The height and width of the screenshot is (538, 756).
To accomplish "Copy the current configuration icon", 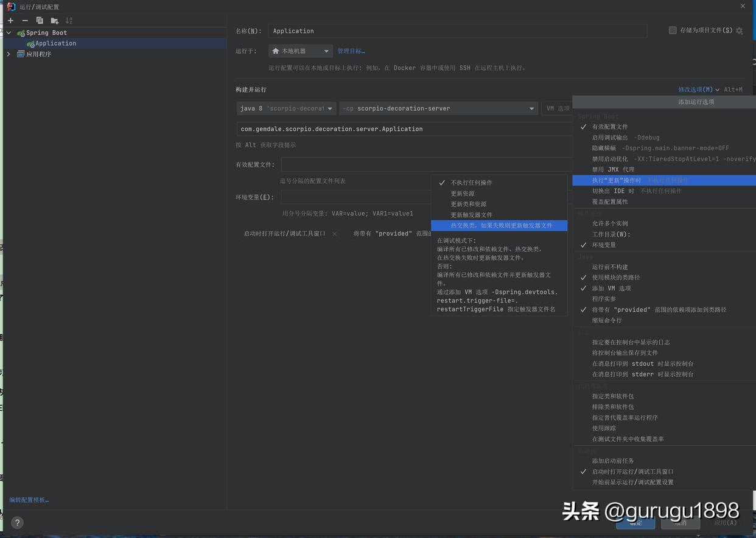I will pyautogui.click(x=39, y=20).
